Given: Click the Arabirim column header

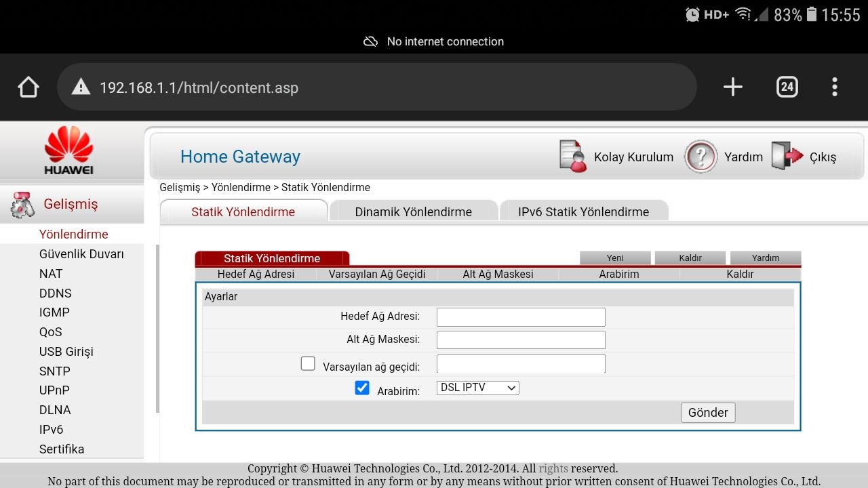Looking at the screenshot, I should (x=619, y=274).
